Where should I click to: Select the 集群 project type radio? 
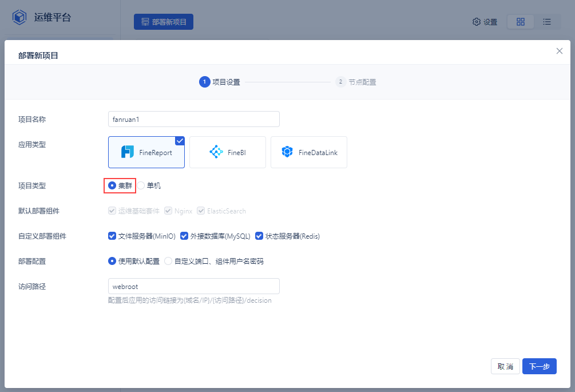pyautogui.click(x=112, y=185)
